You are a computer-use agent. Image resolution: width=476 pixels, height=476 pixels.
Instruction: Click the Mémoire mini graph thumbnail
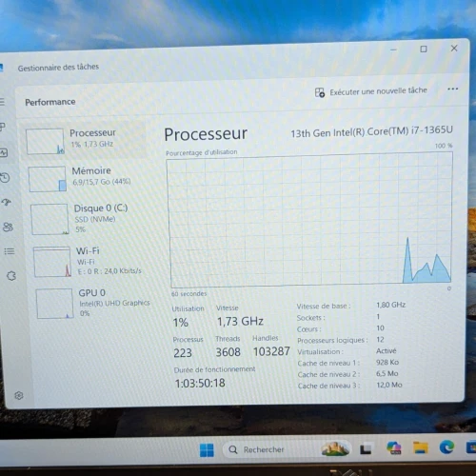(48, 179)
